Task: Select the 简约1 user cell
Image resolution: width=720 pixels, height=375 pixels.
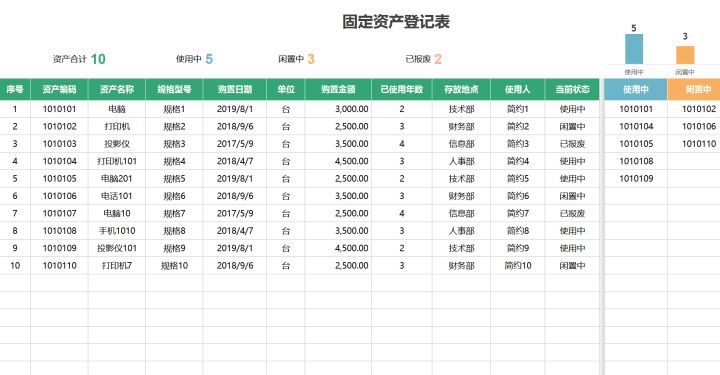Action: click(x=518, y=109)
